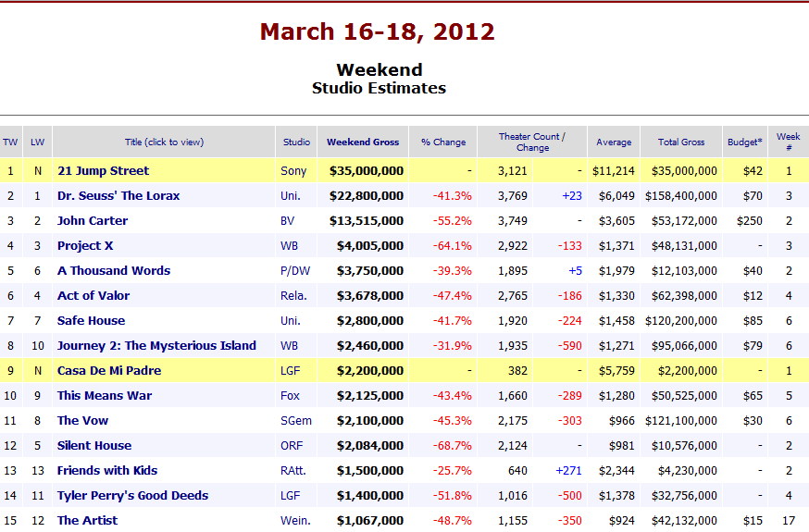This screenshot has width=809, height=532.
Task: Select the $22,800,000 weekend gross value
Action: tap(367, 196)
